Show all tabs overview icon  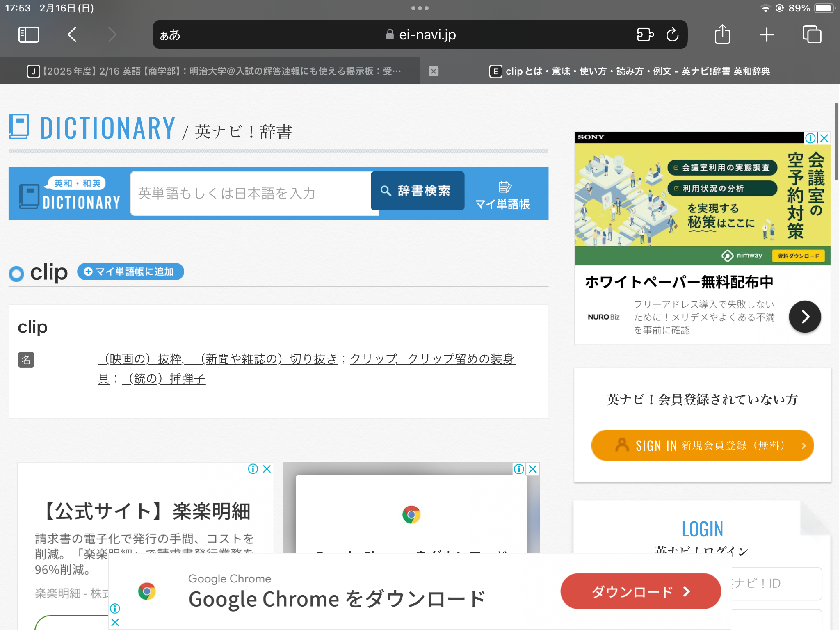[x=812, y=34]
